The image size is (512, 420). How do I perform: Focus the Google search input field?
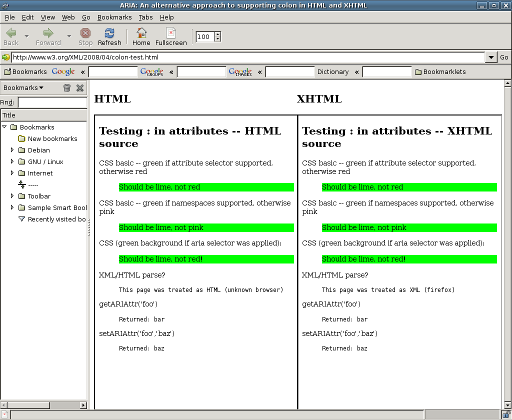click(x=113, y=72)
